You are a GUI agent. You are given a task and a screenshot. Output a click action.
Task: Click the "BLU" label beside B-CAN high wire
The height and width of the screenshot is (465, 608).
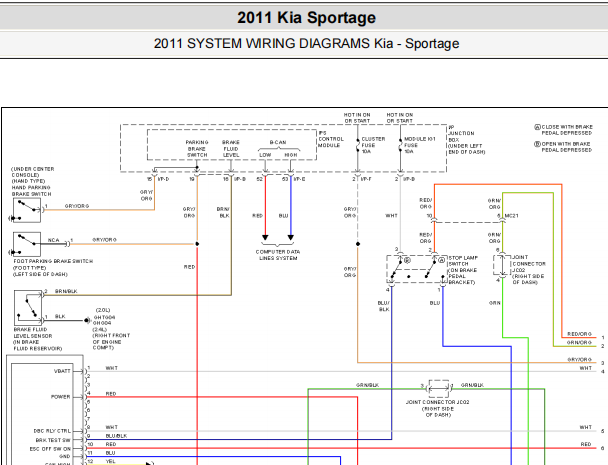point(283,216)
